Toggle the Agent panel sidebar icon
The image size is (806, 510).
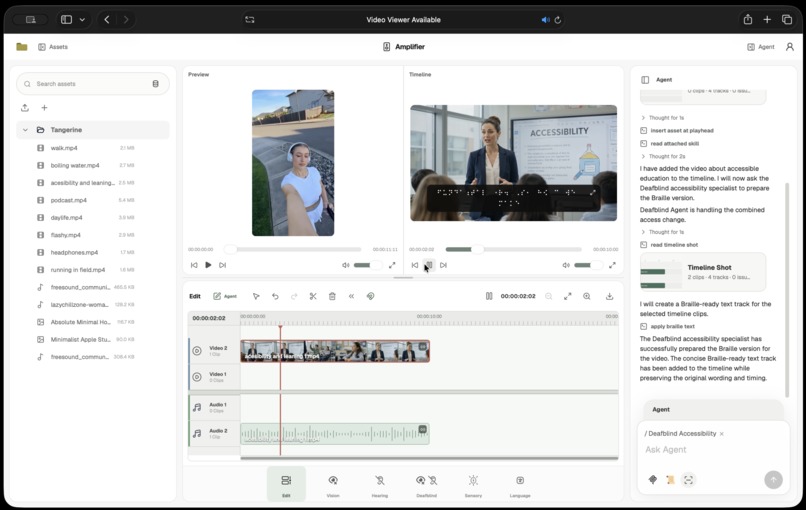[x=645, y=80]
